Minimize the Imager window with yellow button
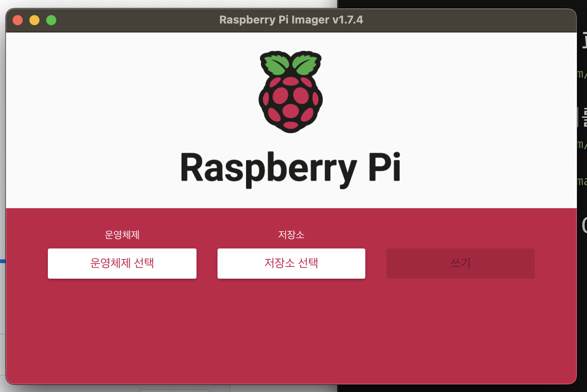Screen dimensions: 587x392 coord(34,20)
